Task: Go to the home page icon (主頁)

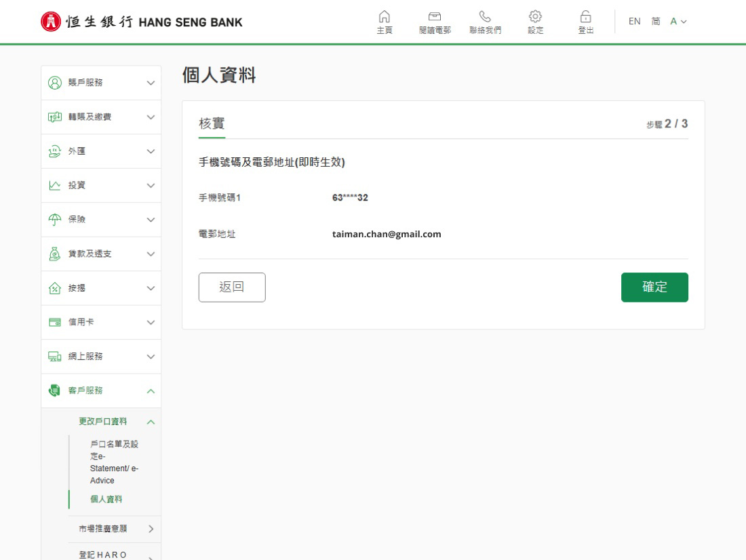Action: [385, 17]
